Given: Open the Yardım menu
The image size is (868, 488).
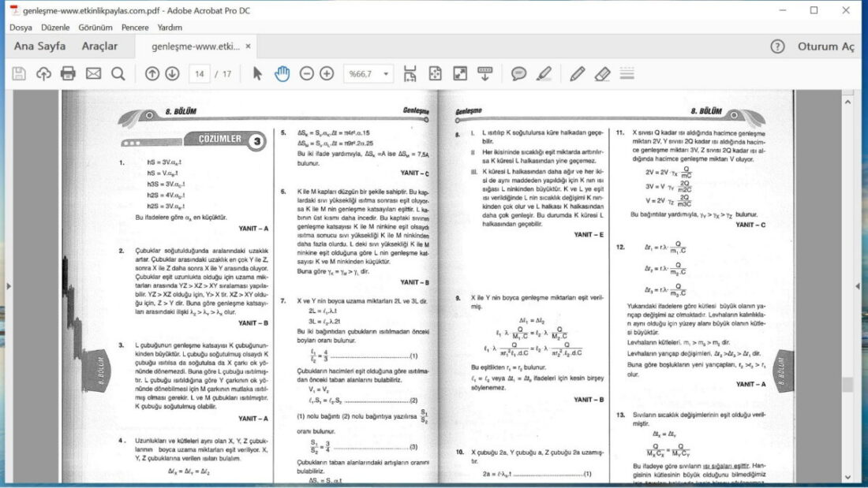Looking at the screenshot, I should pyautogui.click(x=170, y=27).
